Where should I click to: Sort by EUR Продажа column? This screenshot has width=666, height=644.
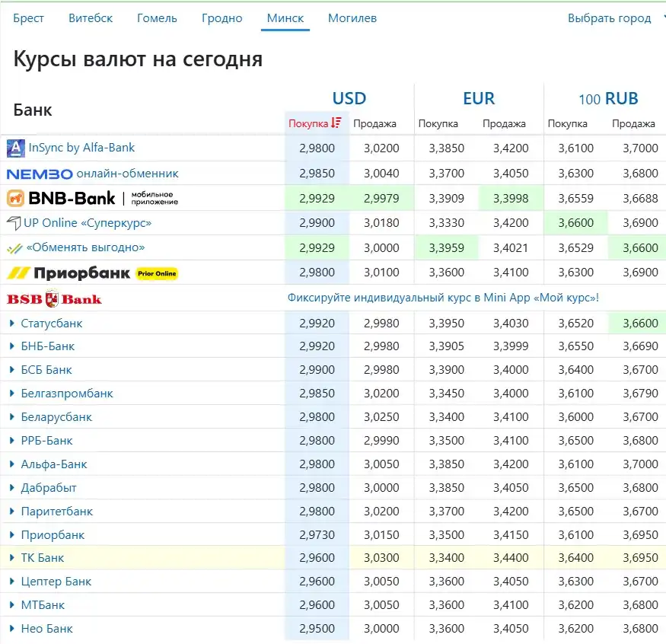point(504,124)
